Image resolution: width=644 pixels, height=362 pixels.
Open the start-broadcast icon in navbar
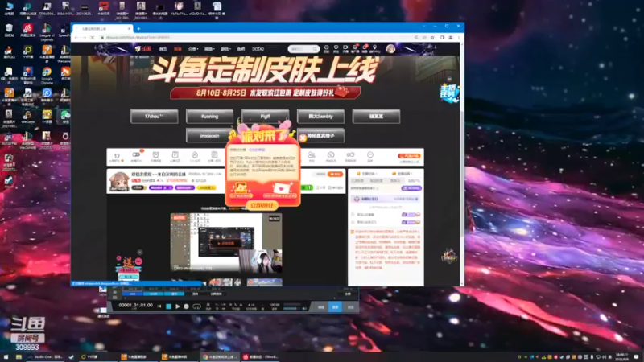[345, 49]
